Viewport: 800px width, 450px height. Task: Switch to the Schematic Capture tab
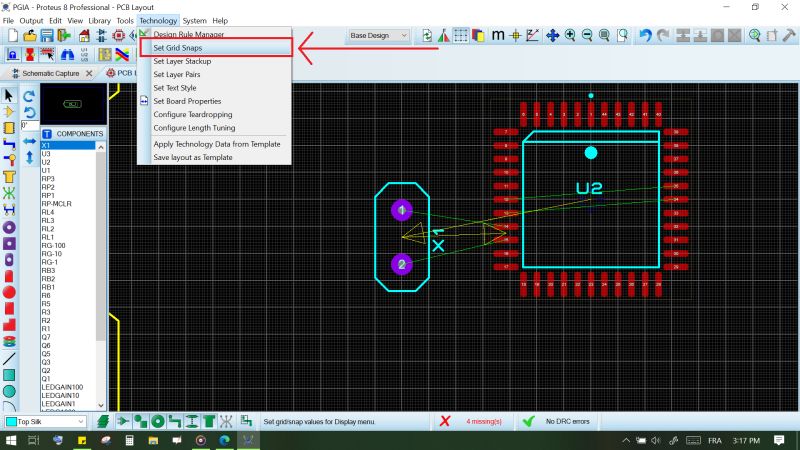51,73
